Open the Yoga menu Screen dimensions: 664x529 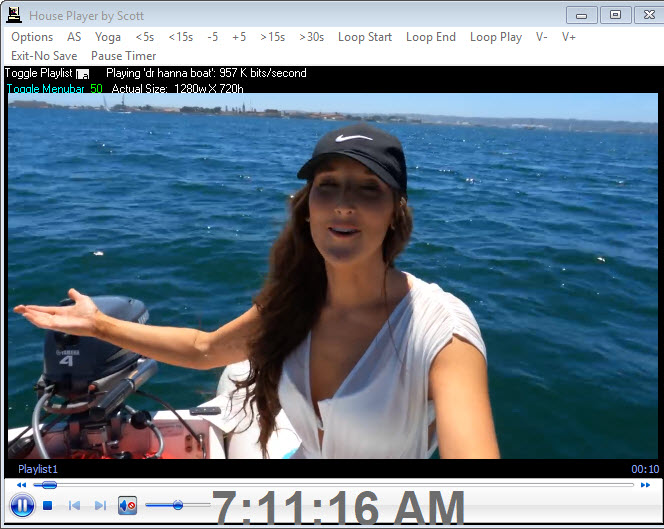pyautogui.click(x=108, y=37)
